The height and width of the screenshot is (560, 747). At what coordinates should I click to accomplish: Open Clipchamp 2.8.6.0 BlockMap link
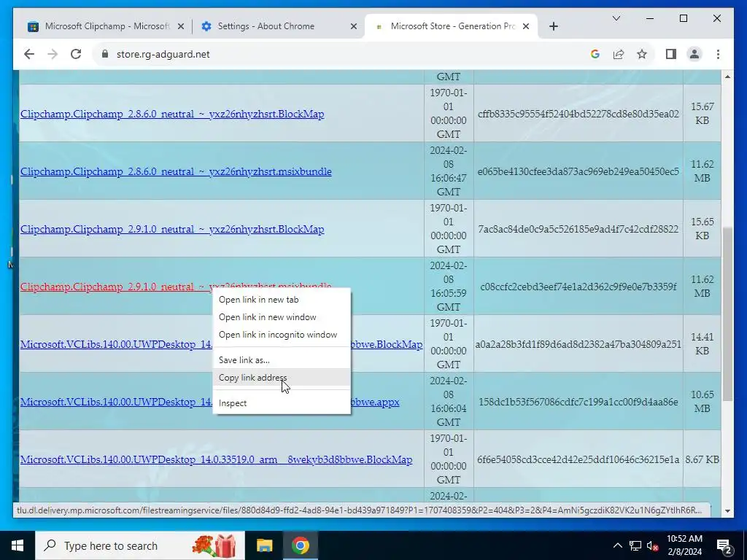pos(172,114)
